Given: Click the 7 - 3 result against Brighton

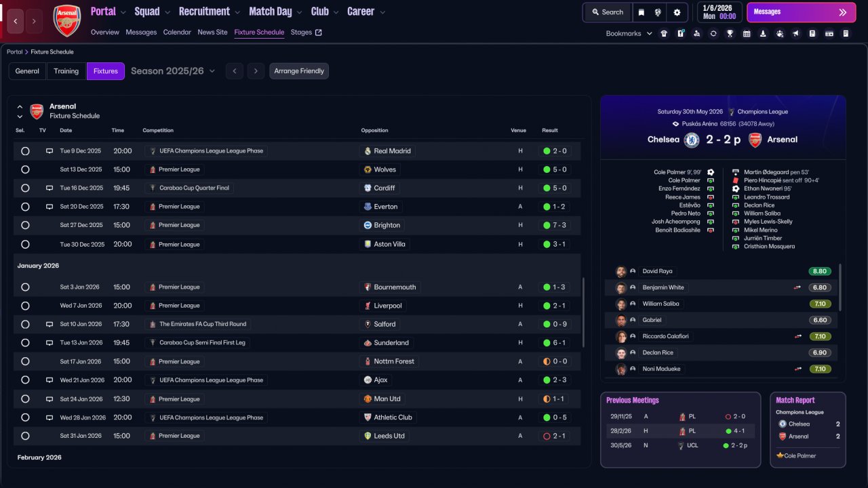Looking at the screenshot, I should pos(555,225).
